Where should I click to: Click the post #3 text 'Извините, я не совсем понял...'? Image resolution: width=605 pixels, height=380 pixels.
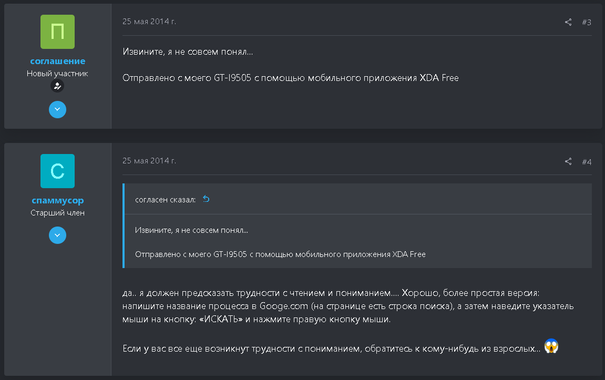click(x=188, y=52)
